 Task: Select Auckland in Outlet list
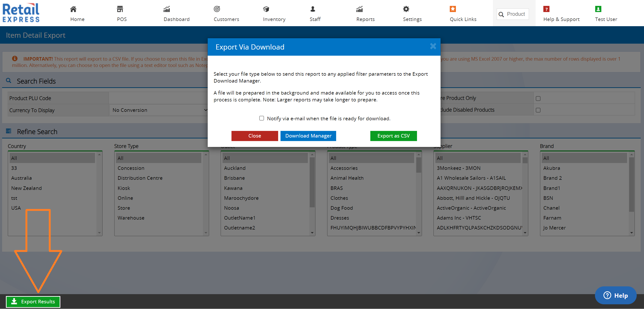265,168
